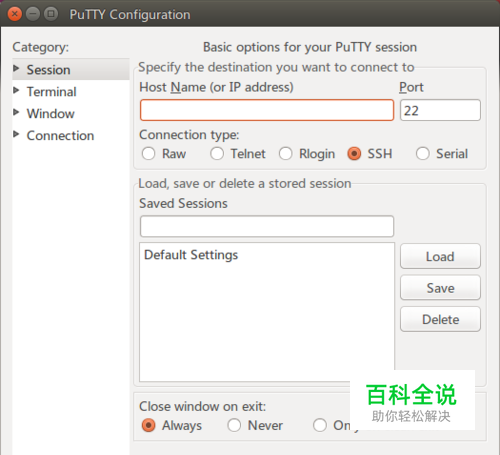This screenshot has height=455, width=500.
Task: Click the Save session button
Action: [x=440, y=288]
